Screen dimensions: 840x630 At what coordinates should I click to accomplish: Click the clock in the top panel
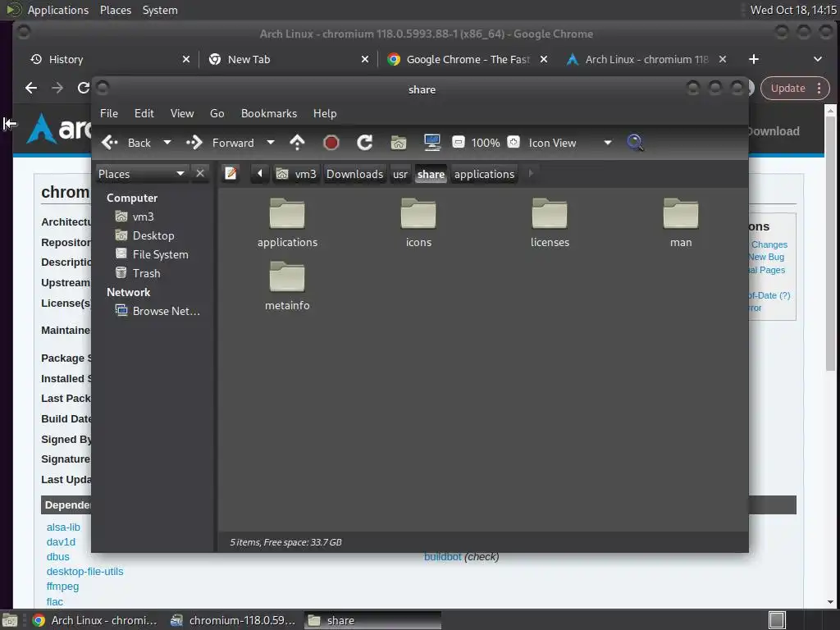(x=793, y=10)
